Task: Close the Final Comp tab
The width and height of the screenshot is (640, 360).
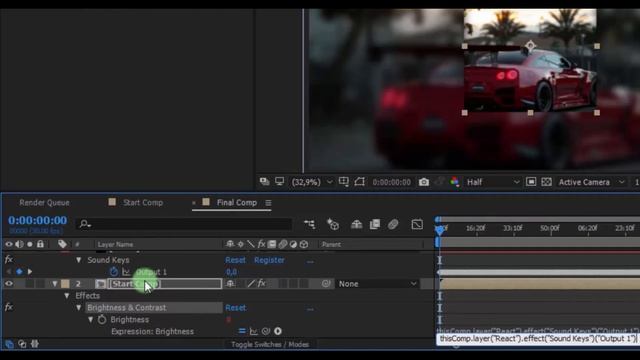Action: coord(193,203)
